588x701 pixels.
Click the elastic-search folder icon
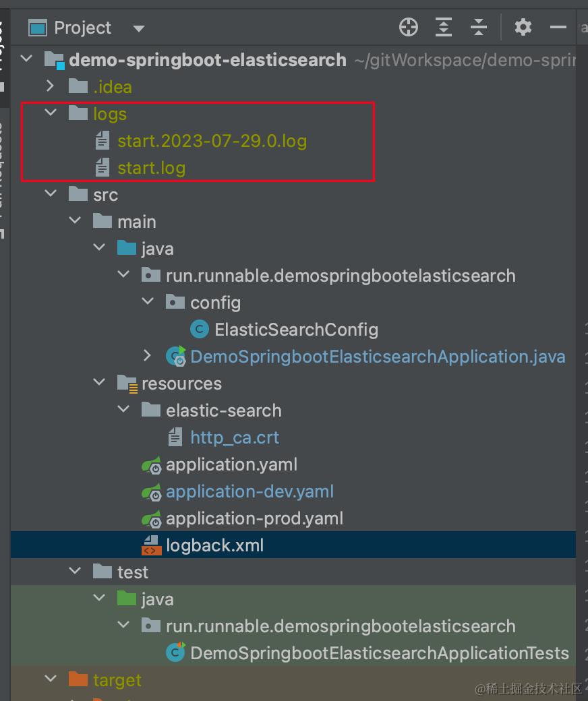pos(150,409)
